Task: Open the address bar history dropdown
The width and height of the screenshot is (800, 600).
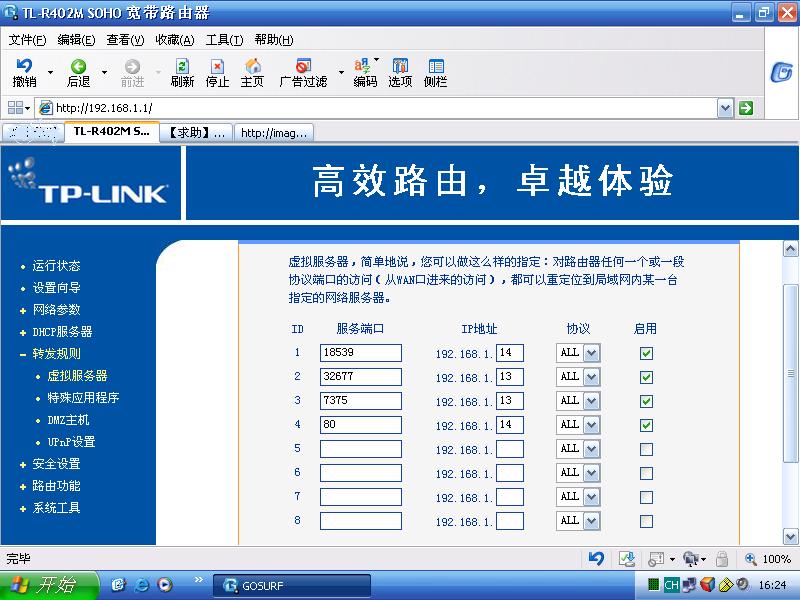Action: tap(725, 108)
